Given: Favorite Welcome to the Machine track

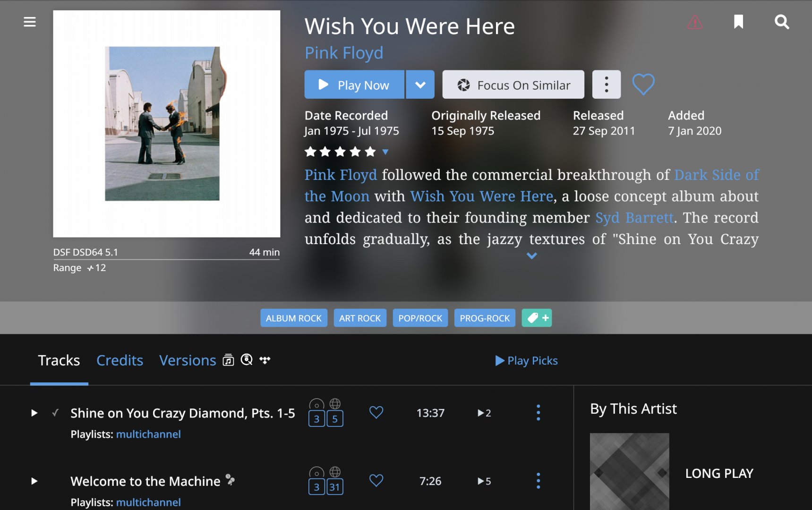Looking at the screenshot, I should (376, 480).
